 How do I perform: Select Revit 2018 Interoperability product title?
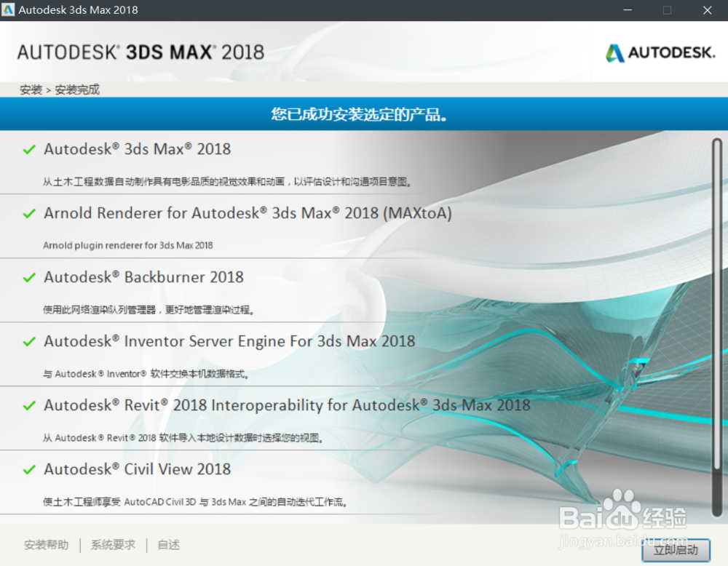287,405
